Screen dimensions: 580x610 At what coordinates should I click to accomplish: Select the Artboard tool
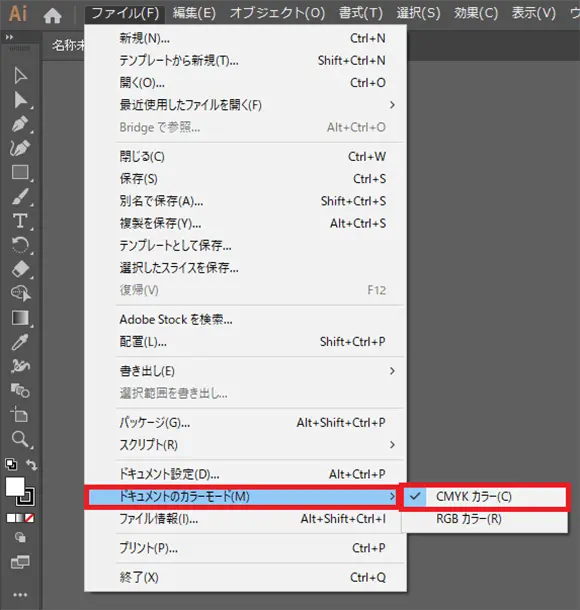(19, 414)
